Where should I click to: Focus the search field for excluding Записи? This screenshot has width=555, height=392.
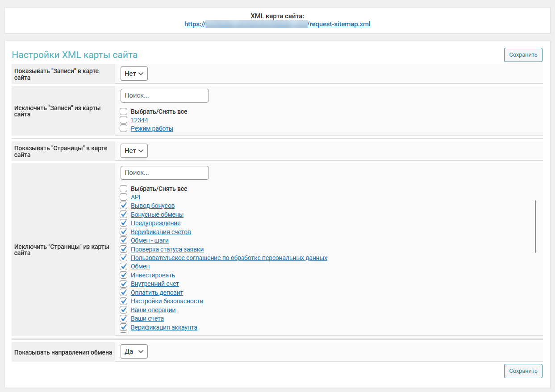click(x=164, y=95)
